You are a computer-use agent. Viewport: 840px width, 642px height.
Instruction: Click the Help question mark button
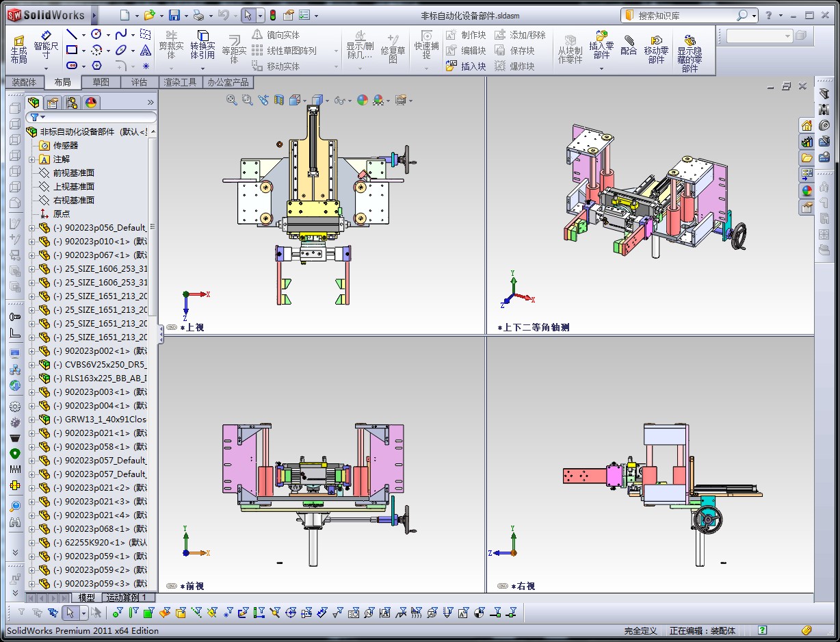(770, 15)
